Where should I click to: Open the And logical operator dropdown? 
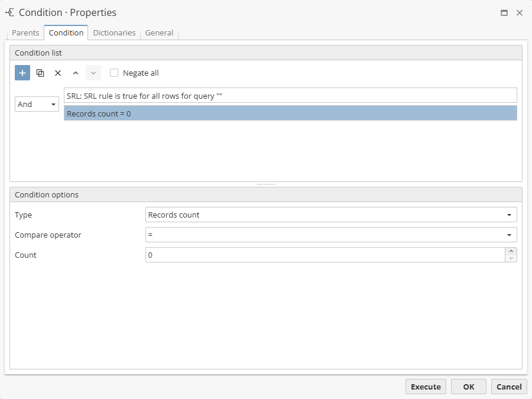pyautogui.click(x=37, y=104)
